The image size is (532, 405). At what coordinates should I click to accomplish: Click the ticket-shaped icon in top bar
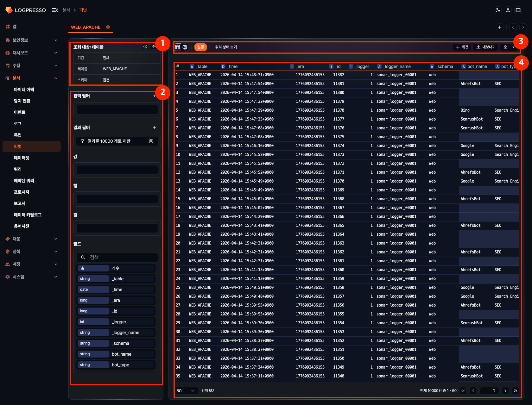pos(518,10)
